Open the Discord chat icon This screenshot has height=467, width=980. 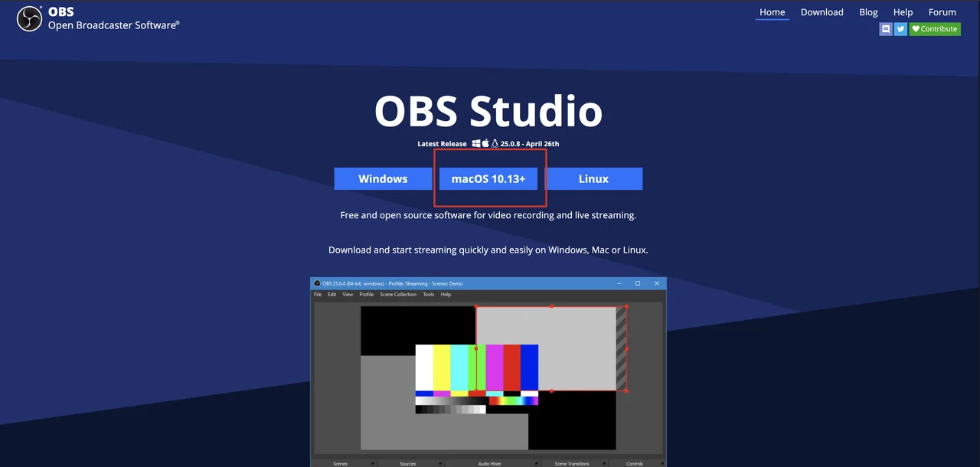coord(886,29)
